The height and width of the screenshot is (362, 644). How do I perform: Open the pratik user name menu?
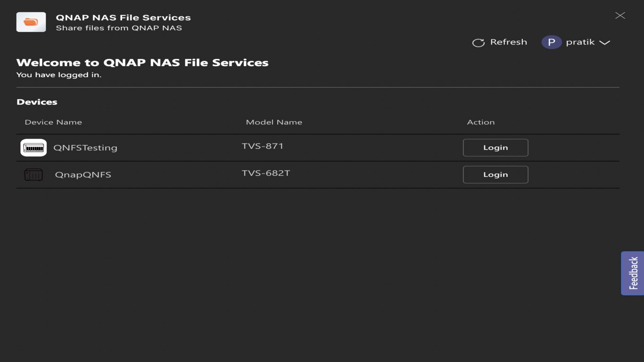pyautogui.click(x=580, y=42)
